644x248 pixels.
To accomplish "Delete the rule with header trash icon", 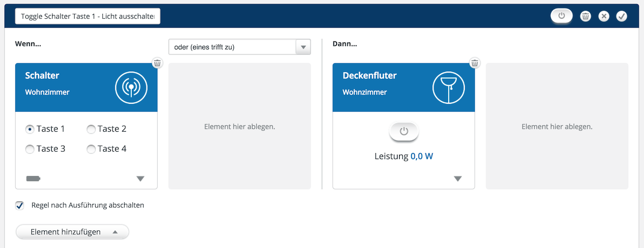I will 585,16.
